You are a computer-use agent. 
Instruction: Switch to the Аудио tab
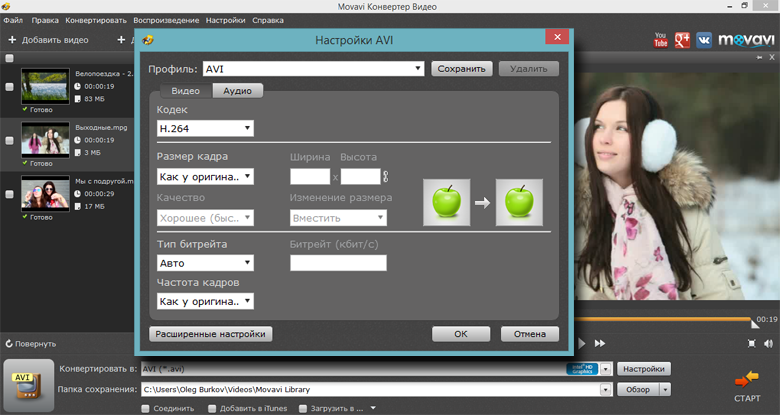(x=237, y=91)
